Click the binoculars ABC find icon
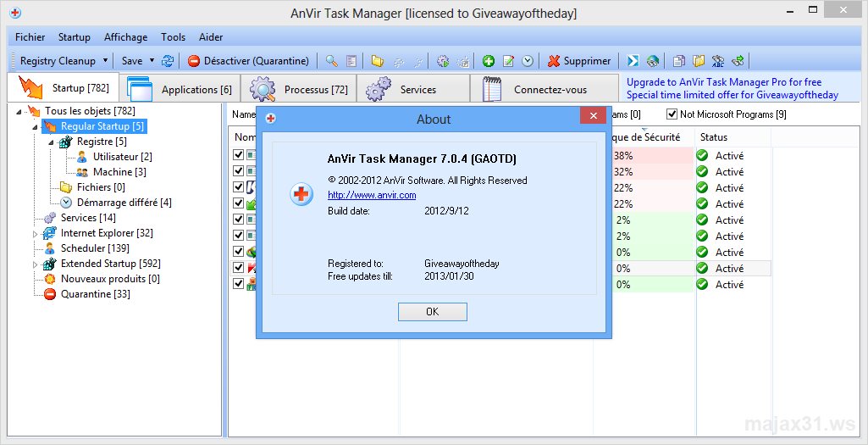The width and height of the screenshot is (868, 445). tap(718, 61)
